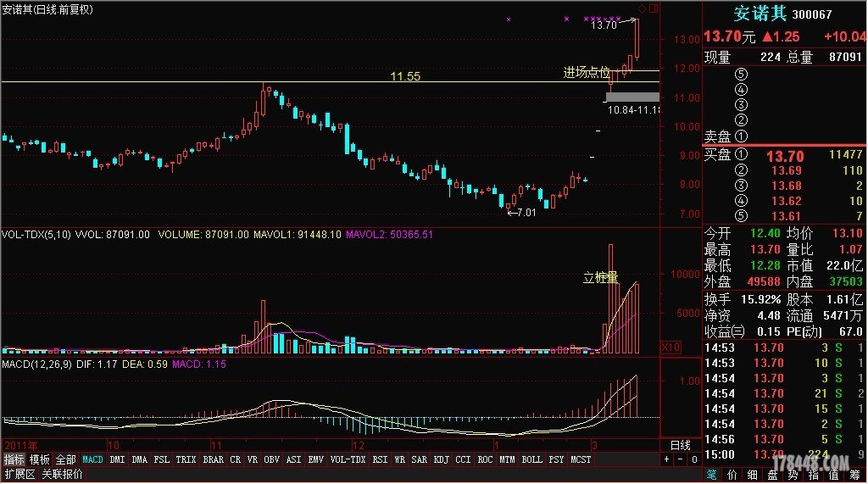Select the 笔 tick detail tab
Viewport: 868px width, 484px height.
pyautogui.click(x=711, y=475)
